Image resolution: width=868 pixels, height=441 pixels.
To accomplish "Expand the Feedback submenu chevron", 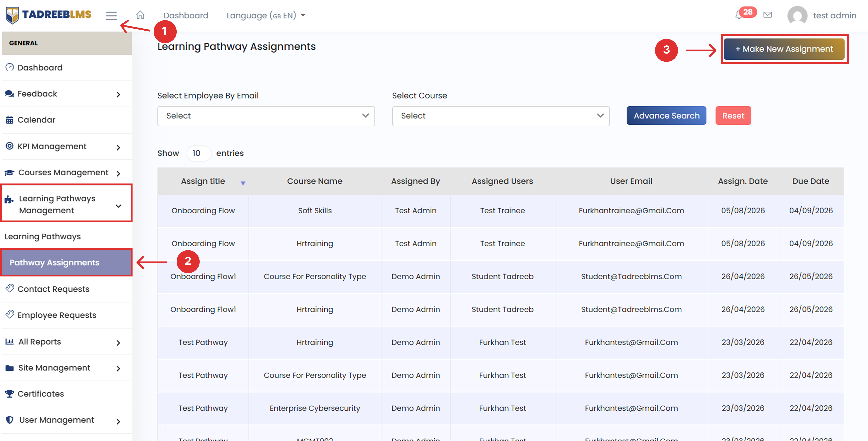I will [x=118, y=95].
